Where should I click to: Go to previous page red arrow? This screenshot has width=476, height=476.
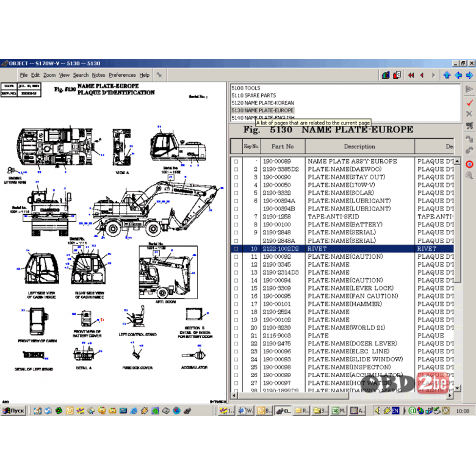pyautogui.click(x=422, y=75)
